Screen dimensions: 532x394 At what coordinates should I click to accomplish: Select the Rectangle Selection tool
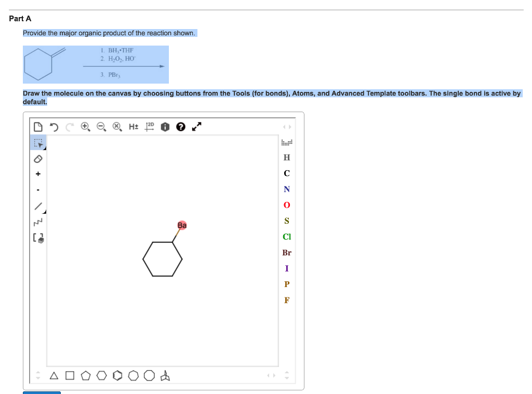37,142
